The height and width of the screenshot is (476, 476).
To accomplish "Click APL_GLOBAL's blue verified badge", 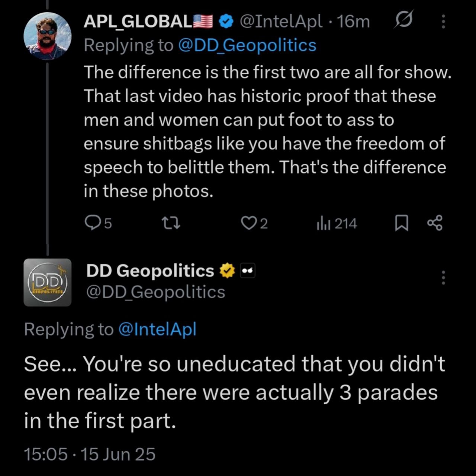I will tap(225, 22).
